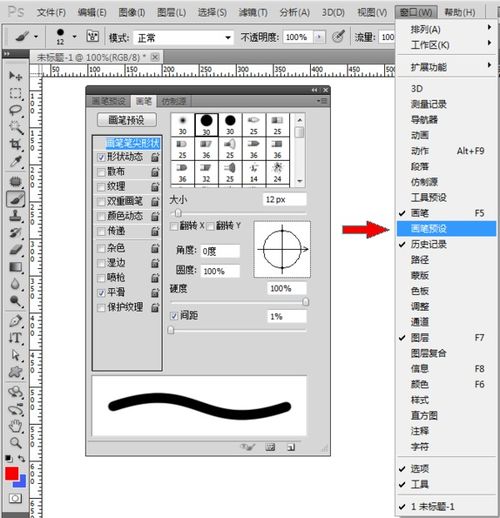Switch to the 仿制源 tab
This screenshot has height=518, width=500.
click(174, 101)
